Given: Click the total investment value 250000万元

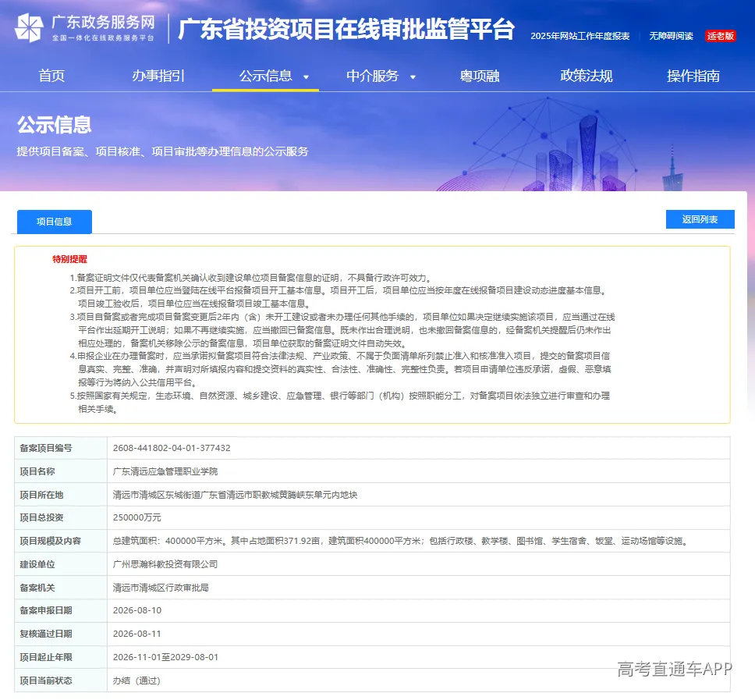Looking at the screenshot, I should pyautogui.click(x=137, y=517).
